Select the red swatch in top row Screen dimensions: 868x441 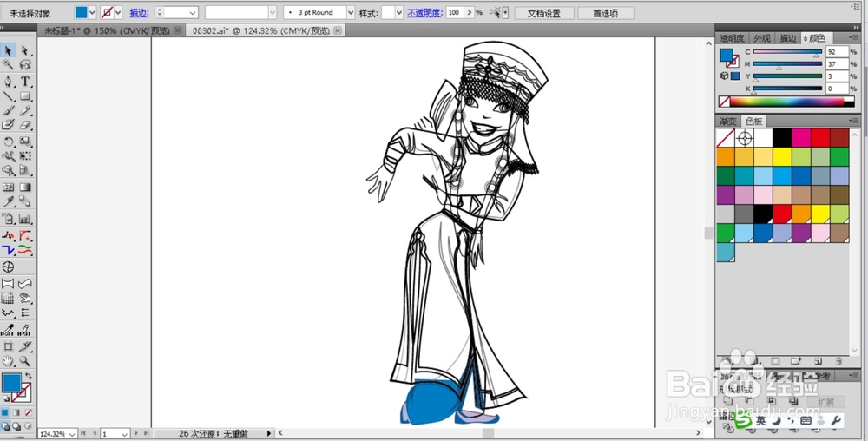coord(820,138)
